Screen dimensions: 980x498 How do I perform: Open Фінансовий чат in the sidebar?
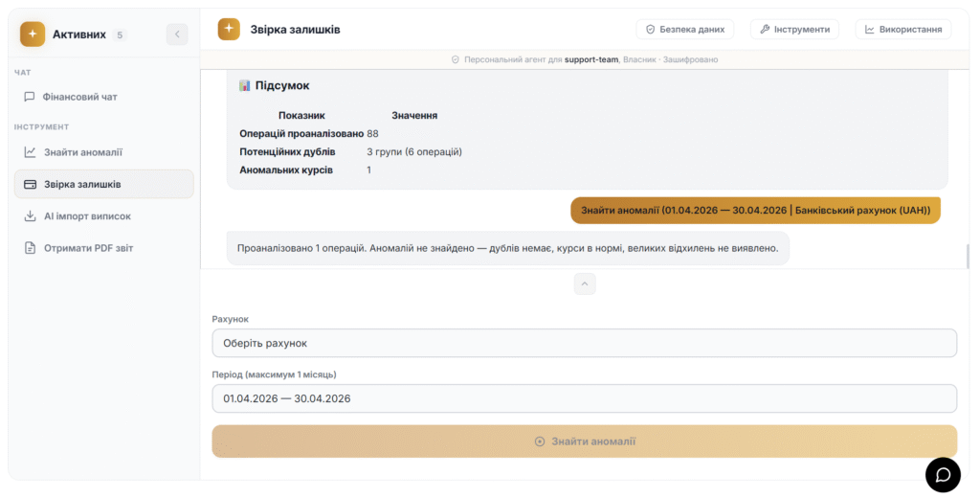(80, 97)
